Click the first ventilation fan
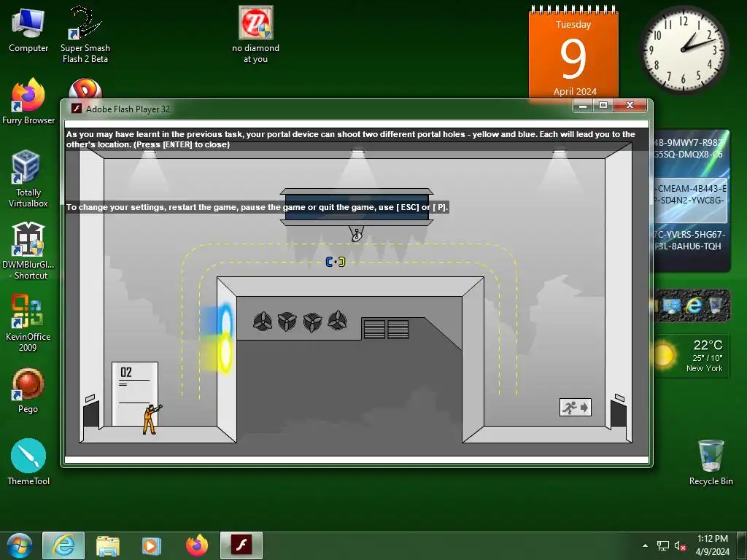This screenshot has height=560, width=747. pyautogui.click(x=263, y=322)
